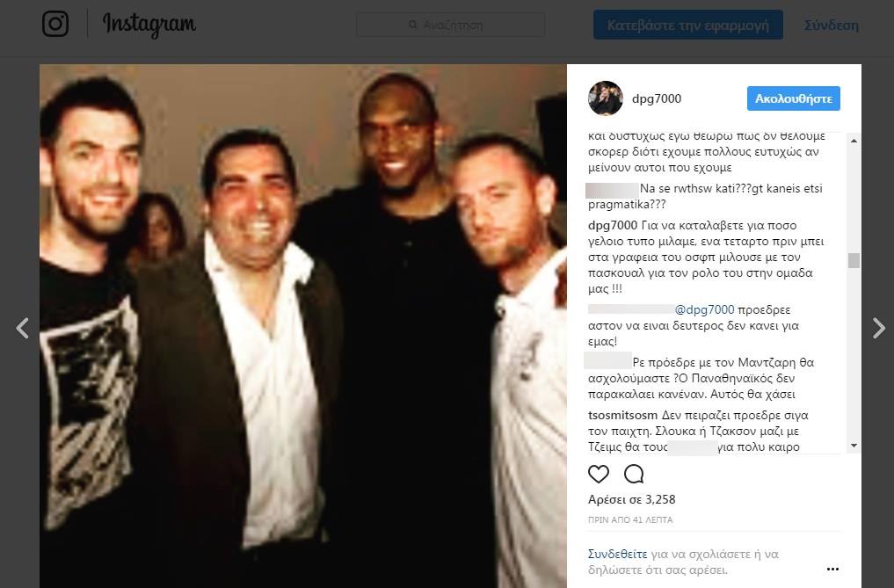The width and height of the screenshot is (894, 588).
Task: Open dpg7000 profile avatar picture
Action: pyautogui.click(x=606, y=98)
